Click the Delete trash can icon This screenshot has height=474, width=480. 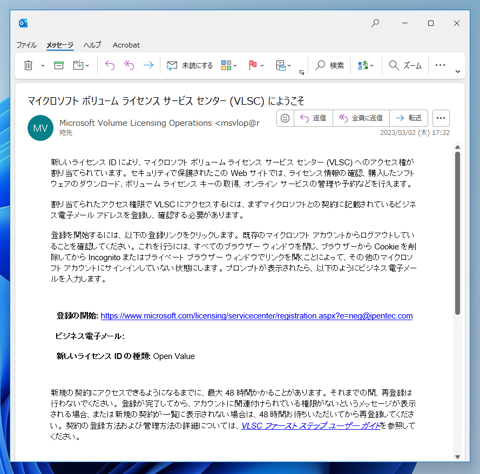28,65
